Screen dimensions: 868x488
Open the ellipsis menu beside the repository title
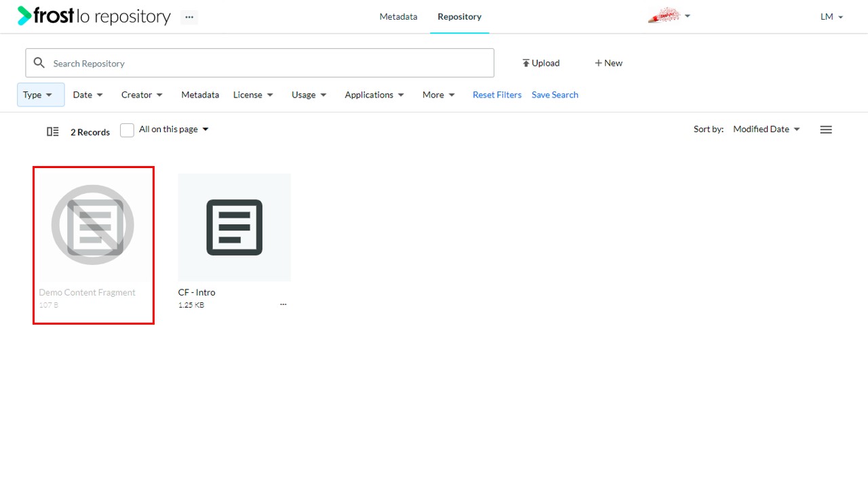coord(189,17)
